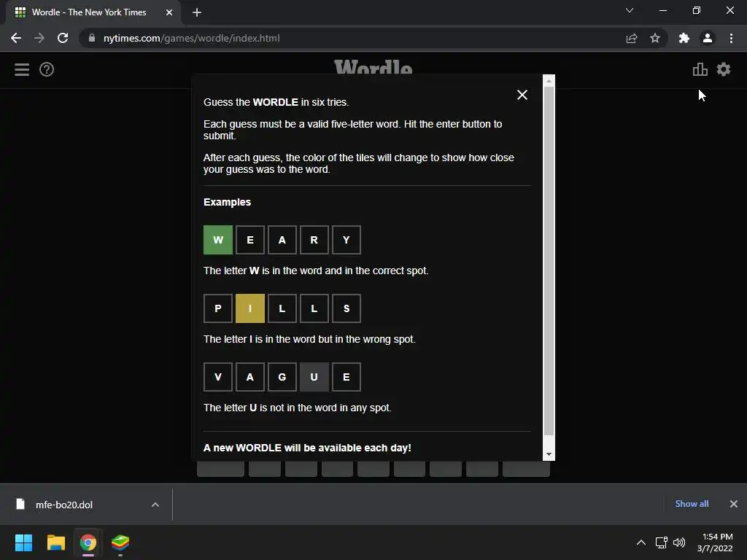This screenshot has width=747, height=560.
Task: Close the downloads bar
Action: pyautogui.click(x=734, y=504)
